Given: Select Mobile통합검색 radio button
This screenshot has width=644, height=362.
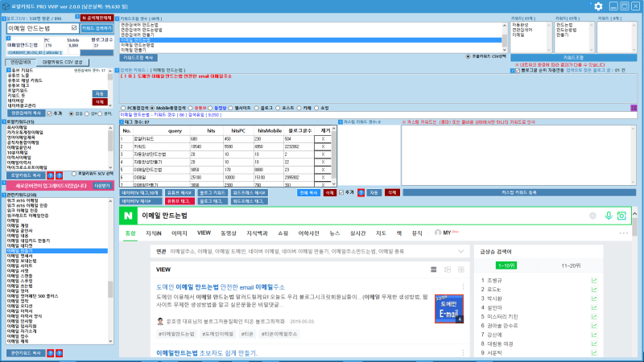Looking at the screenshot, I should coord(152,108).
